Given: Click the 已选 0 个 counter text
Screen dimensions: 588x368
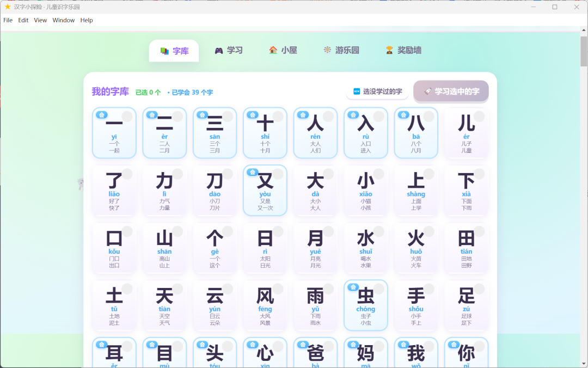Looking at the screenshot, I should point(148,93).
